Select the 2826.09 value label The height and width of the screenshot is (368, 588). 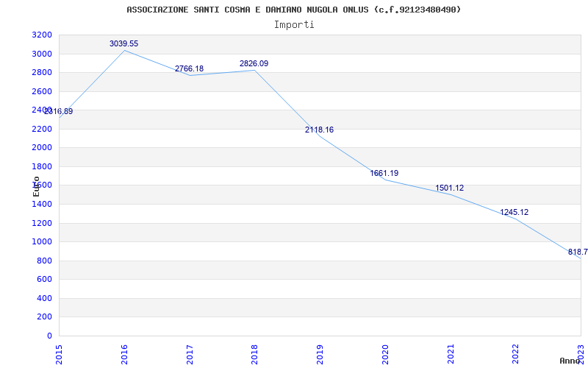pos(254,63)
